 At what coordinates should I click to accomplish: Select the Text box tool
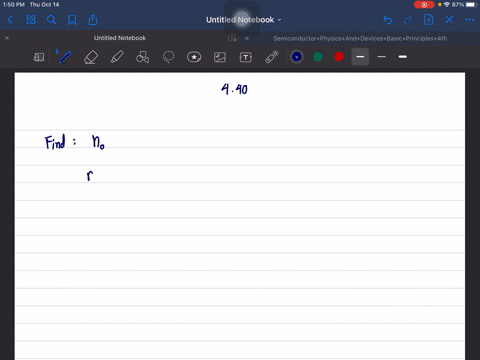[246, 57]
